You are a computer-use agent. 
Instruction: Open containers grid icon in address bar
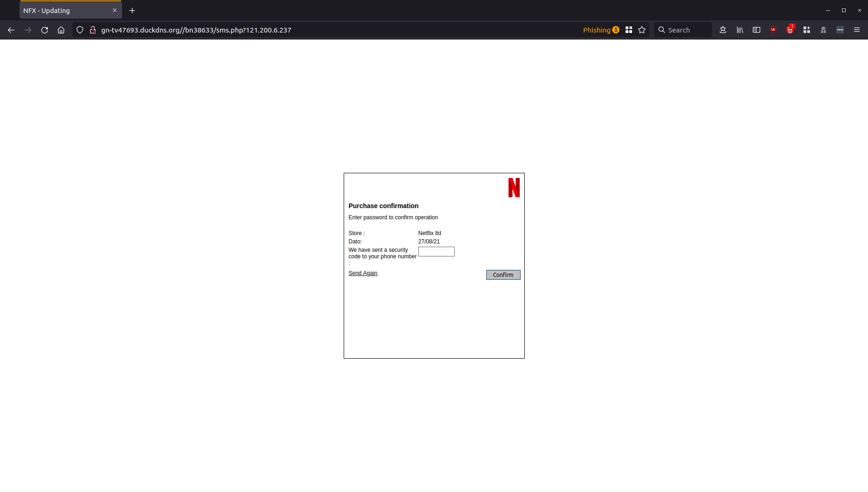(x=629, y=30)
